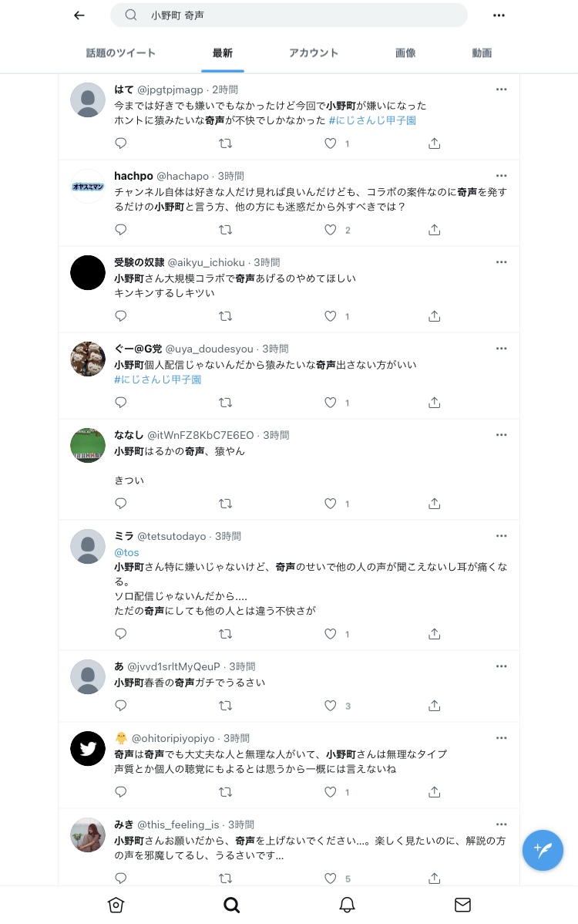Open search options menu beside search bar
578x924 pixels.
point(499,15)
